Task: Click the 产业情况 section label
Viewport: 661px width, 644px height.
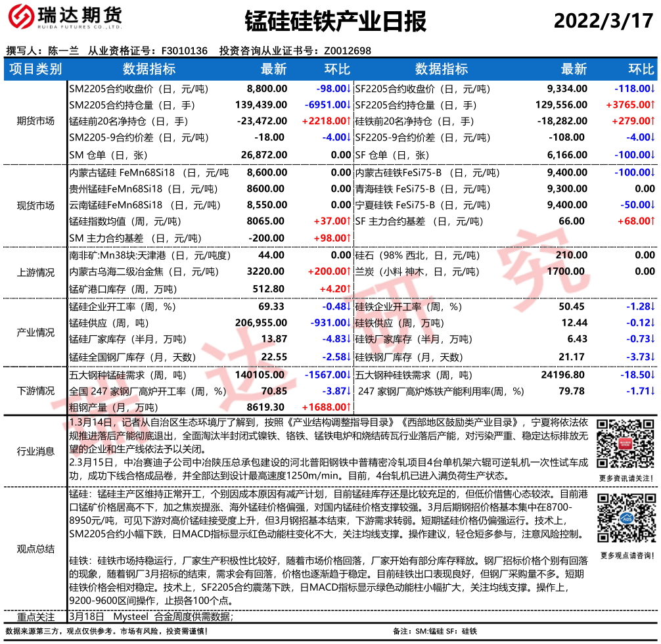Action: [35, 333]
